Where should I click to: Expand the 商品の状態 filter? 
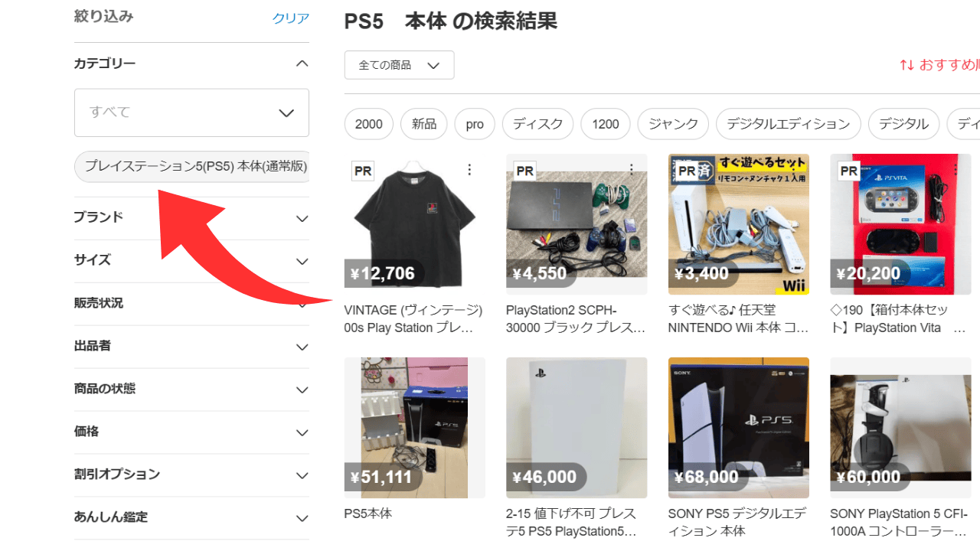click(302, 390)
